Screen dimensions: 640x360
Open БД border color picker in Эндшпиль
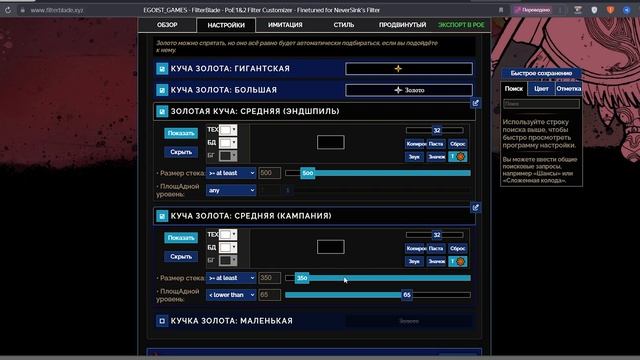228,143
